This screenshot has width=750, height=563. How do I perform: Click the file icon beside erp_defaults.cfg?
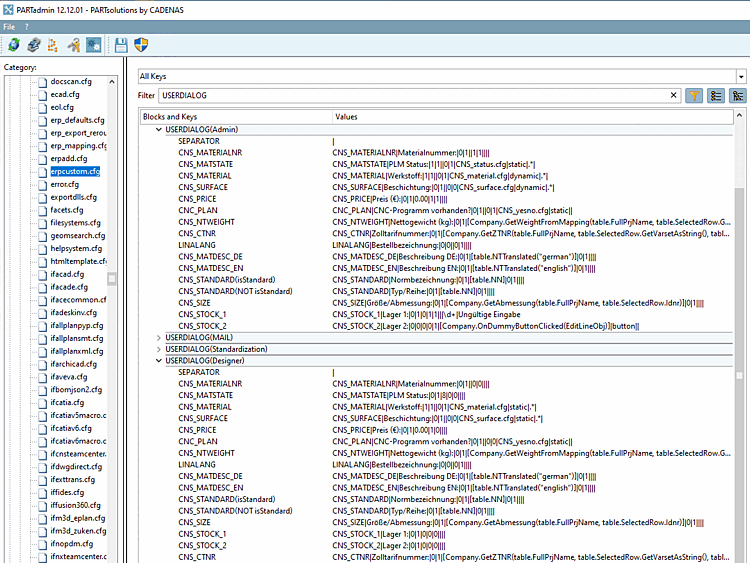[43, 121]
